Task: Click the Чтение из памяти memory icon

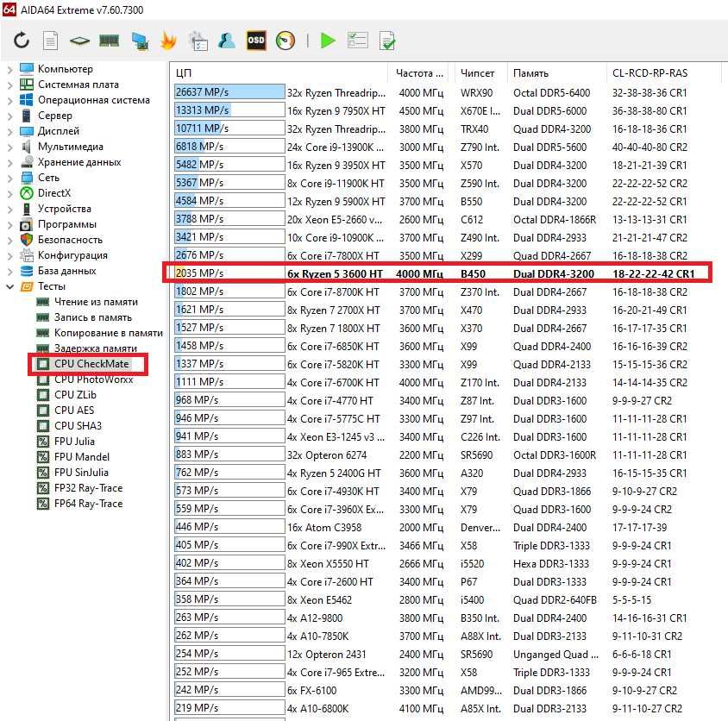Action: (43, 302)
